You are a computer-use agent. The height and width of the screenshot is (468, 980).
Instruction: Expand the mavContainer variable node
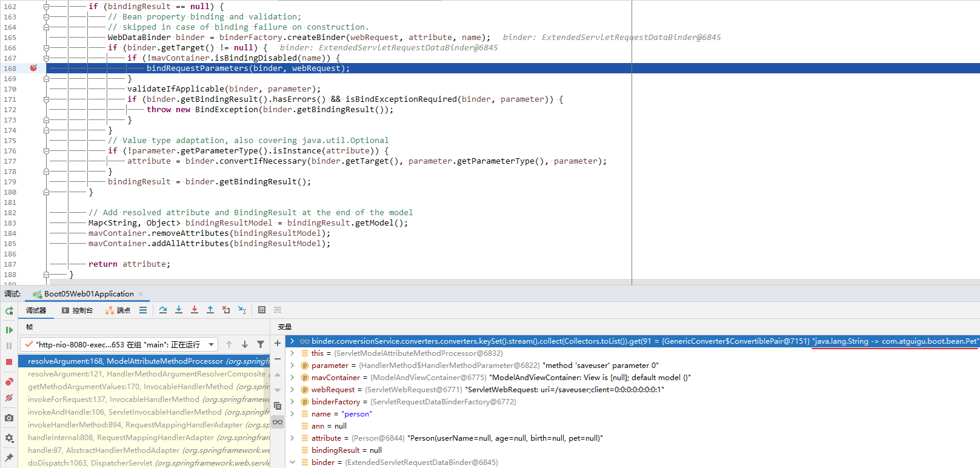[x=292, y=378]
